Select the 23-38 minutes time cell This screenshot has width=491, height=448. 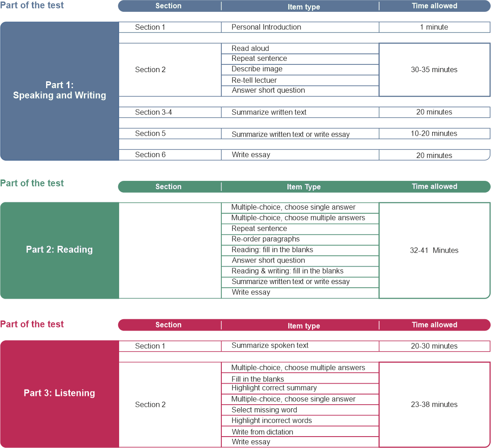[x=434, y=405]
